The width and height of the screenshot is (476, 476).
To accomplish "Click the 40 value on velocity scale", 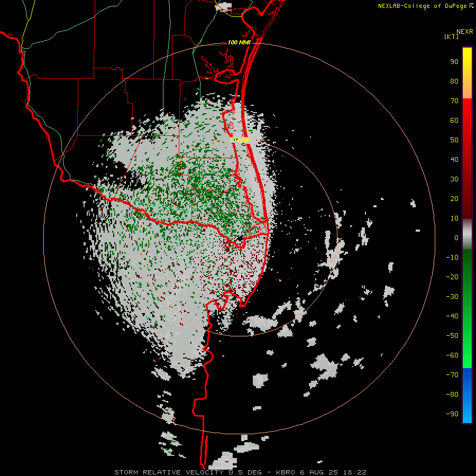I will point(454,159).
